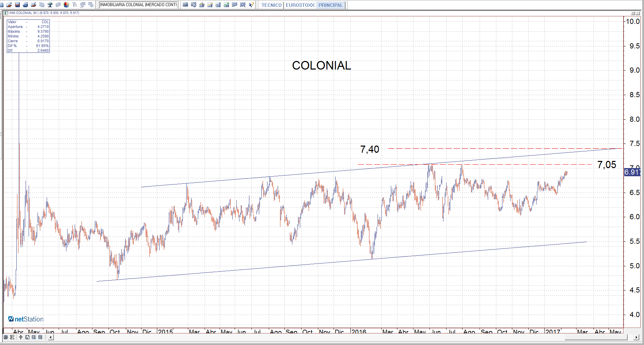The height and width of the screenshot is (345, 644).
Task: Switch to the TECNICO tab
Action: click(272, 5)
